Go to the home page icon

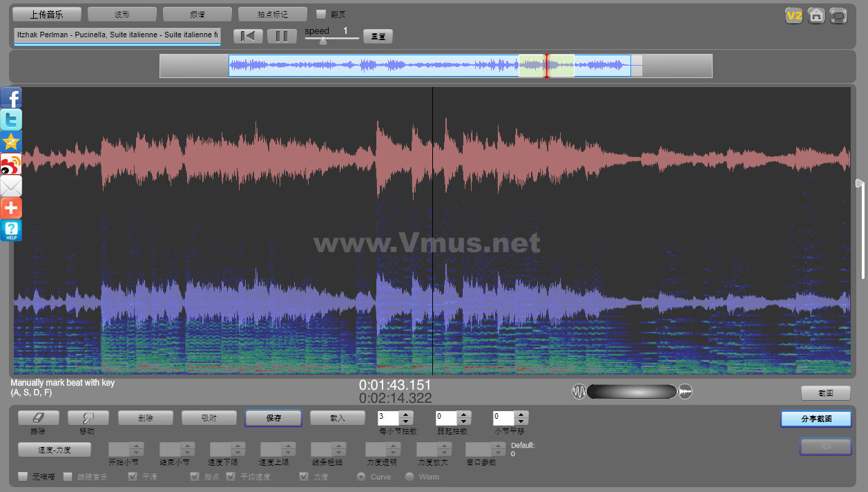coord(816,16)
